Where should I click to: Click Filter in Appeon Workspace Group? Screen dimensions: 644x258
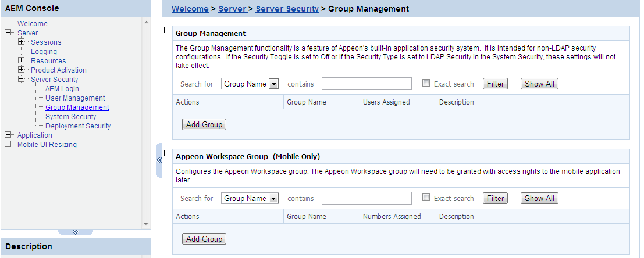click(495, 198)
